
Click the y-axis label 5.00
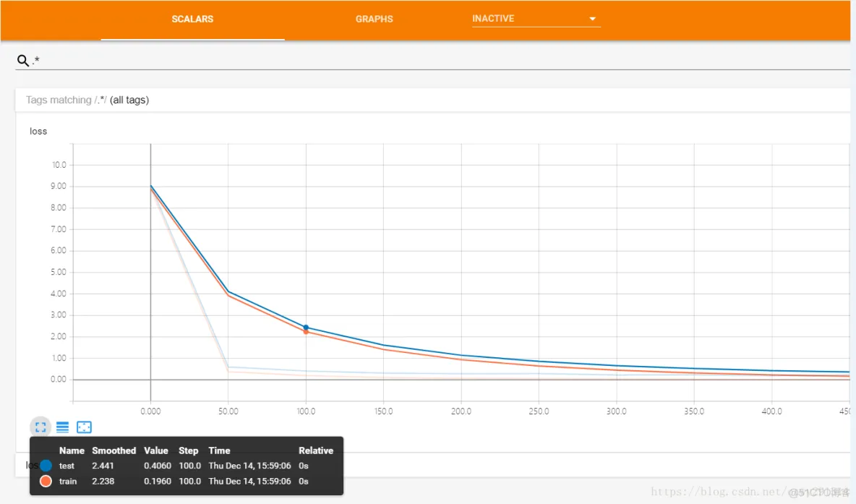[x=58, y=272]
